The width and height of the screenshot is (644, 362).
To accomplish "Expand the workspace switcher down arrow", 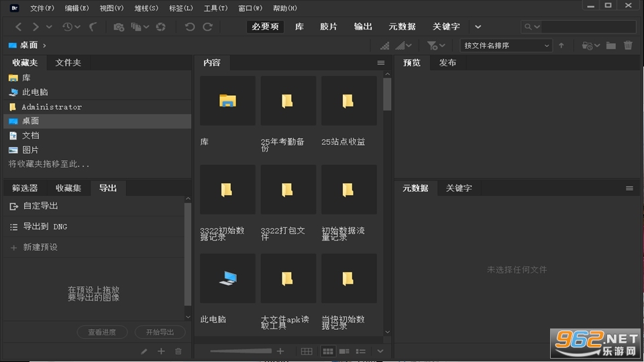I will [478, 27].
